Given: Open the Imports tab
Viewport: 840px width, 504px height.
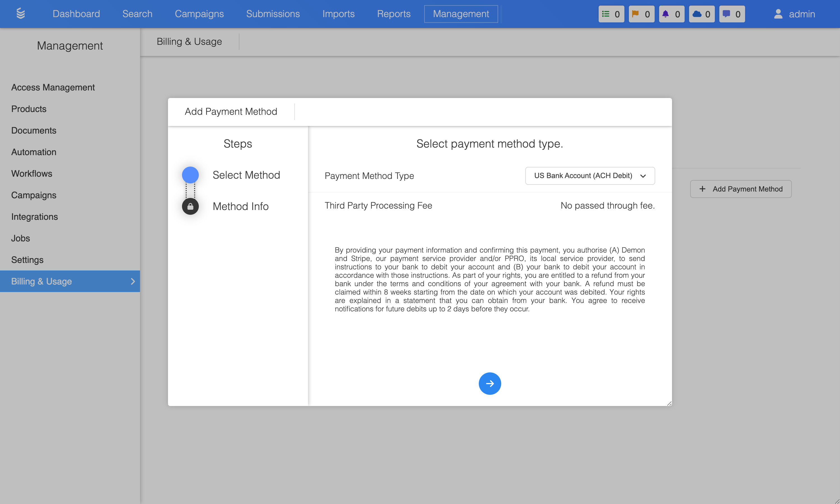Looking at the screenshot, I should (x=338, y=14).
